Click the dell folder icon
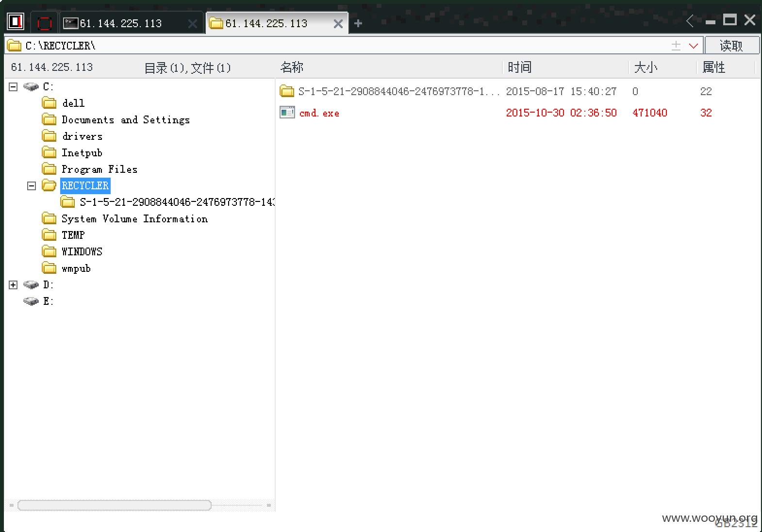Viewport: 762px width, 532px height. [x=49, y=102]
